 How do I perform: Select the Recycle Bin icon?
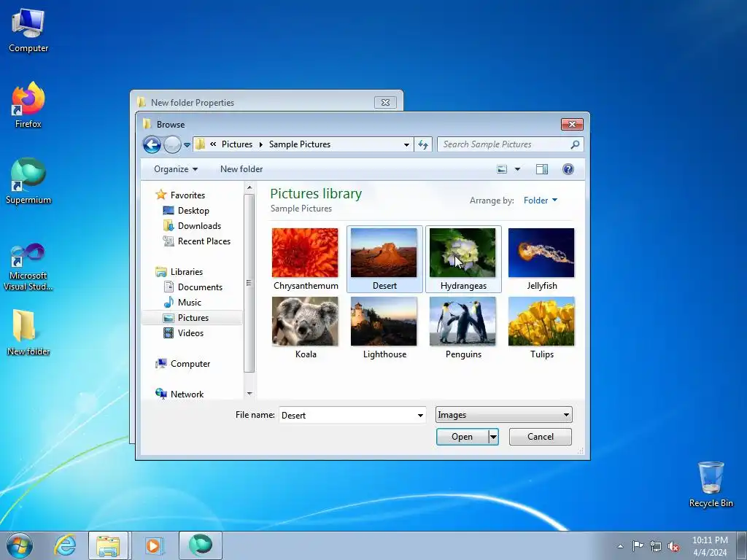coord(711,484)
